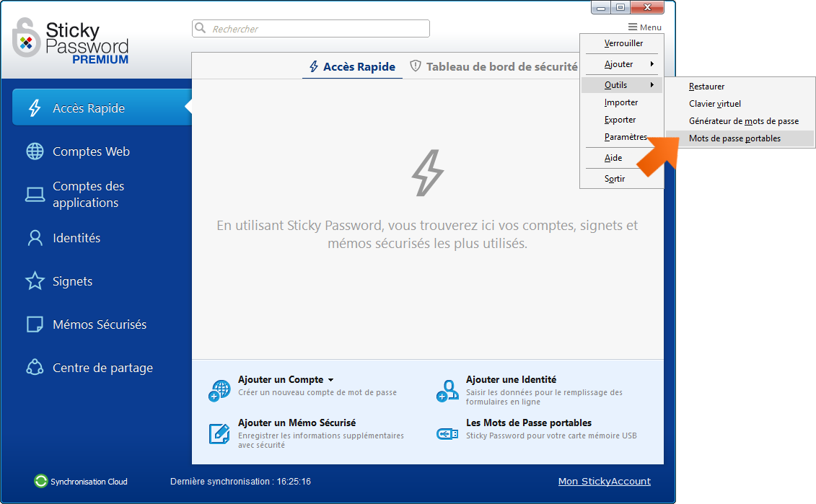816x504 pixels.
Task: Click the person icon for Identités
Action: pyautogui.click(x=35, y=238)
